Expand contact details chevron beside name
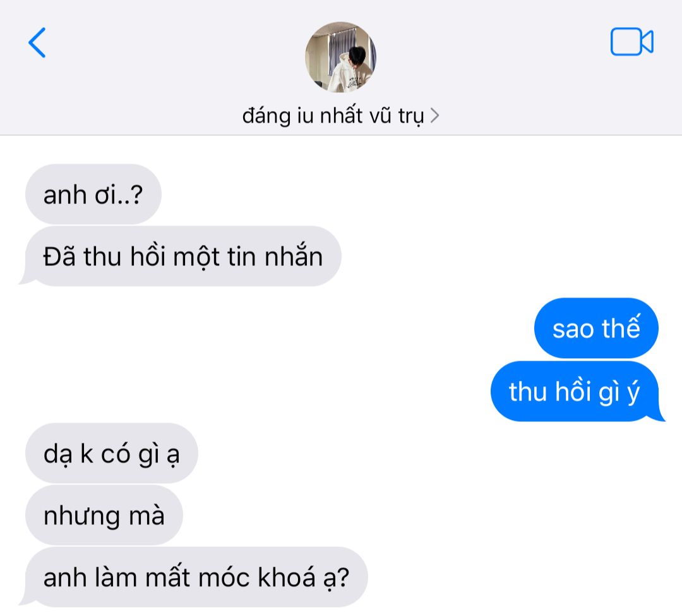This screenshot has height=616, width=682. 434,116
